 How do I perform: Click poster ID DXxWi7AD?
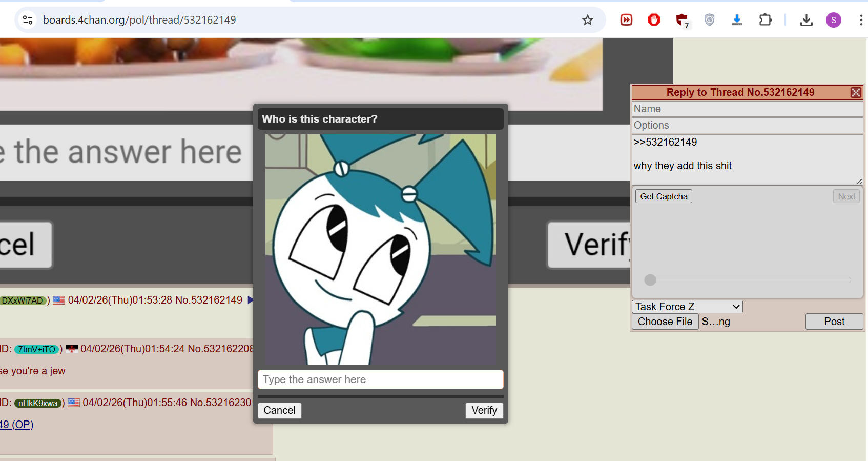point(23,300)
